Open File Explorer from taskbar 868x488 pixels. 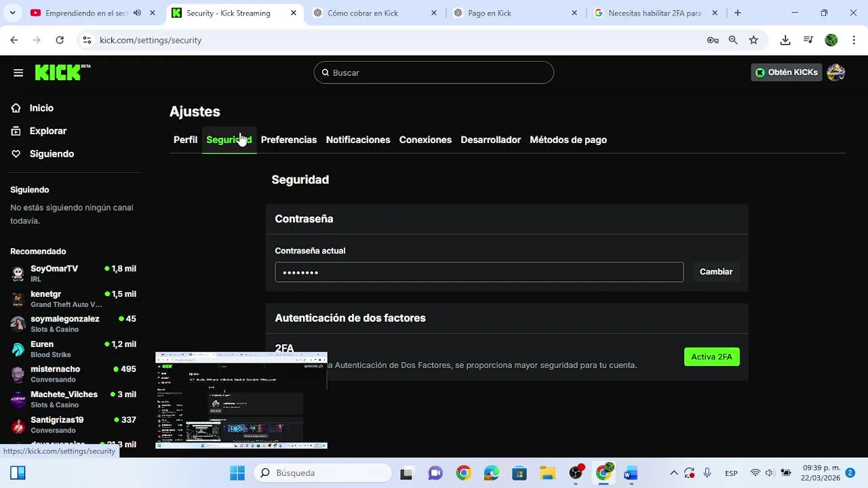(x=547, y=473)
